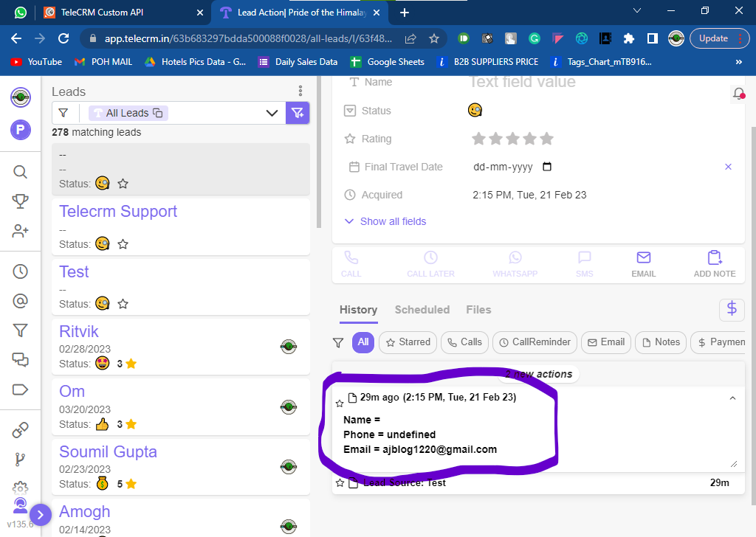Open the trophy leaderboard icon
The image size is (756, 537).
point(20,201)
